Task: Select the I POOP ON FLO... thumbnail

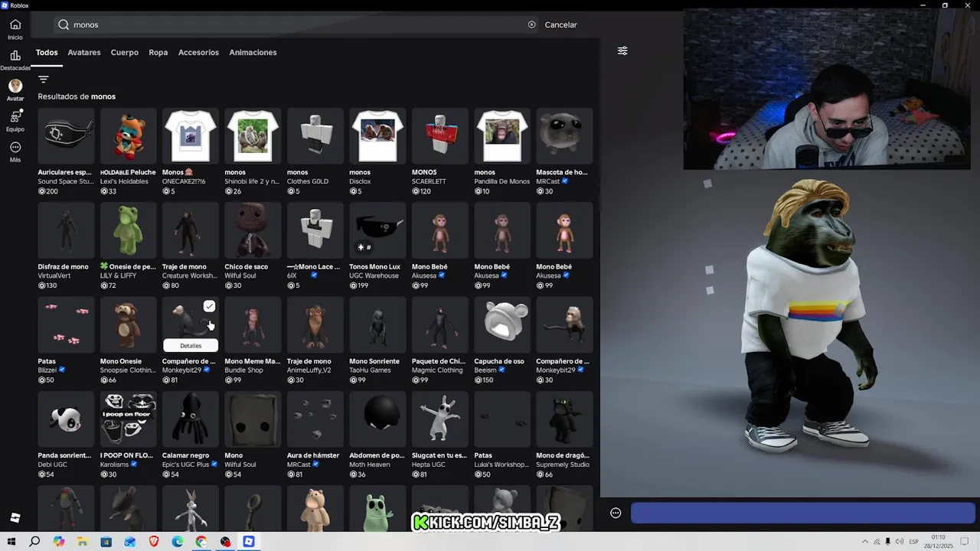Action: (x=129, y=419)
